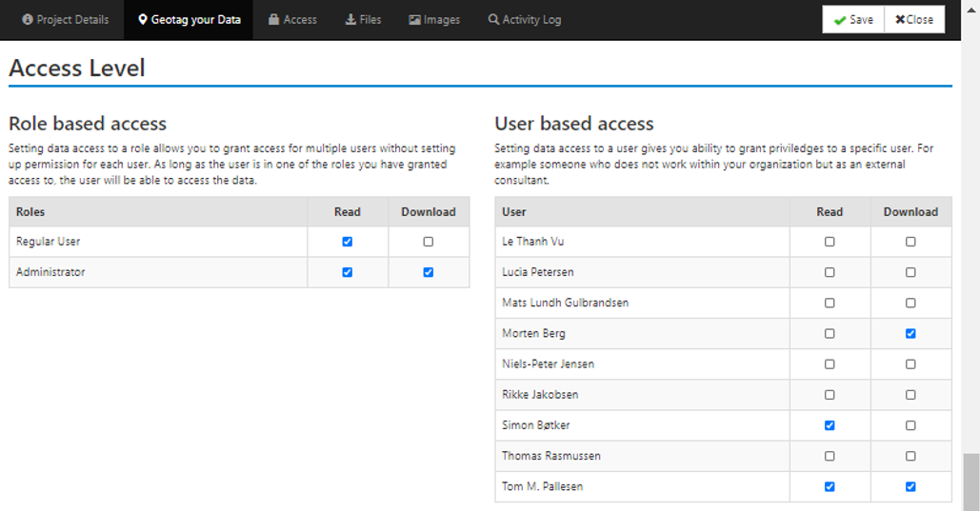Viewport: 980px width, 511px height.
Task: Click the scrollbar up arrow
Action: (970, 10)
